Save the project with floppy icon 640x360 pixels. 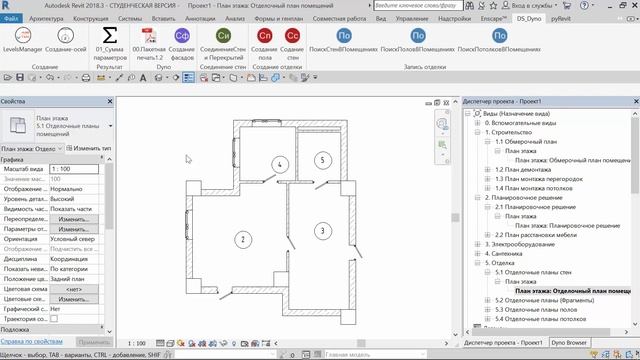click(x=20, y=77)
